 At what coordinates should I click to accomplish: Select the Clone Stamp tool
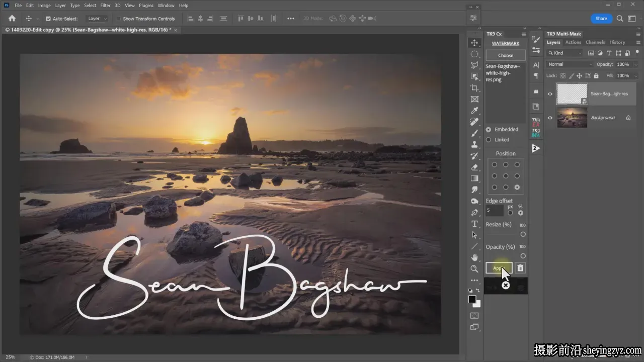[474, 144]
